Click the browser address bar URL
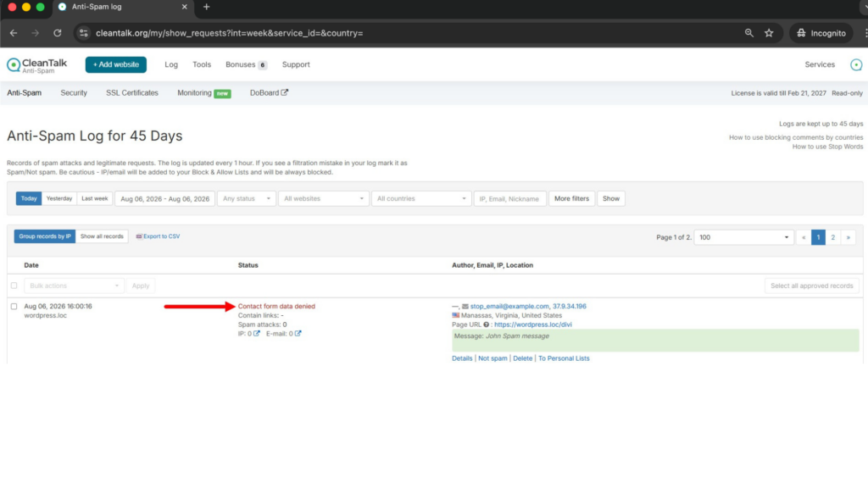Image resolution: width=868 pixels, height=488 pixels. (x=229, y=33)
